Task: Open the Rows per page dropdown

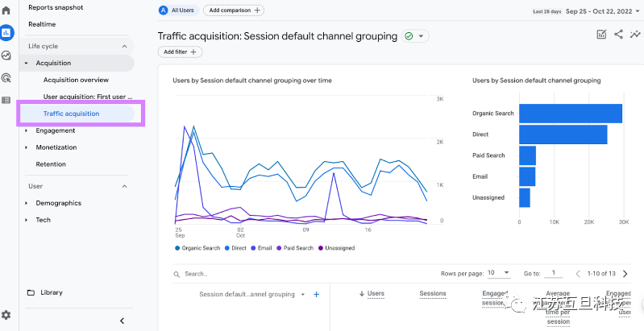Action: 499,273
